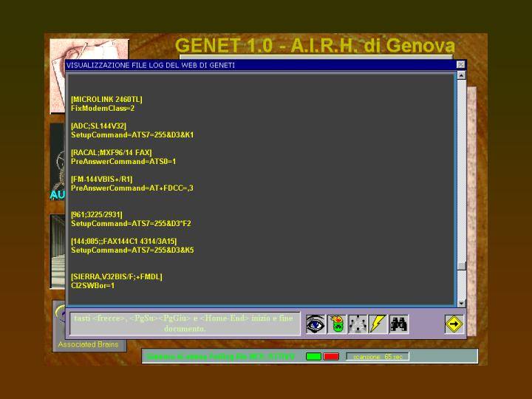
Task: Click the GENET 1.0 title heading
Action: 315,45
